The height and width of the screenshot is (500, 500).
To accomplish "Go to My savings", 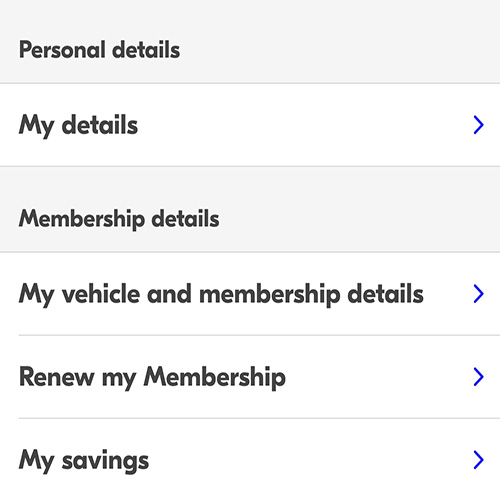I will 250,460.
